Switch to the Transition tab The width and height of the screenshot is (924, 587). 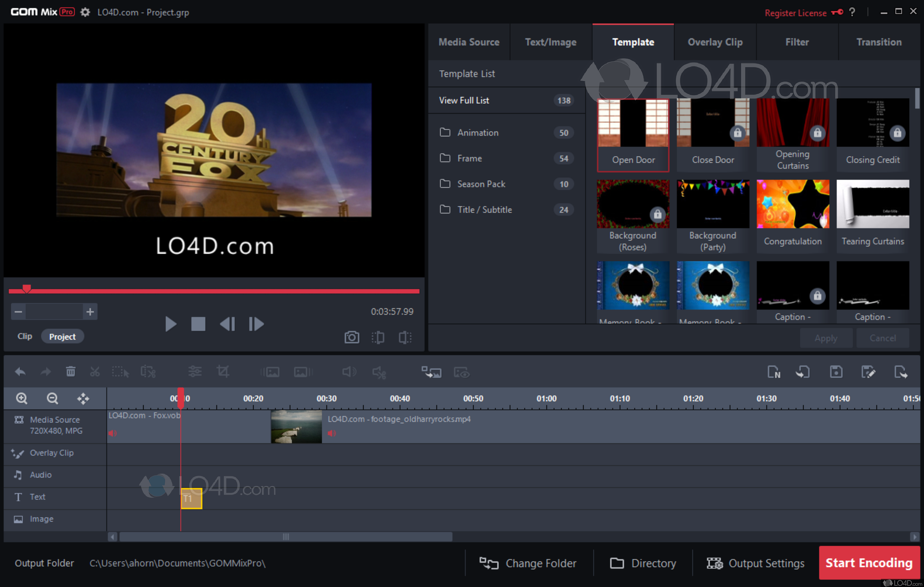point(879,42)
